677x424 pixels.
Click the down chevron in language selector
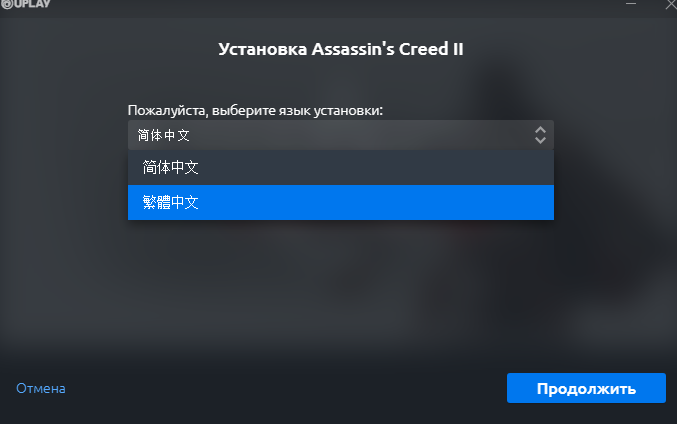coord(540,140)
